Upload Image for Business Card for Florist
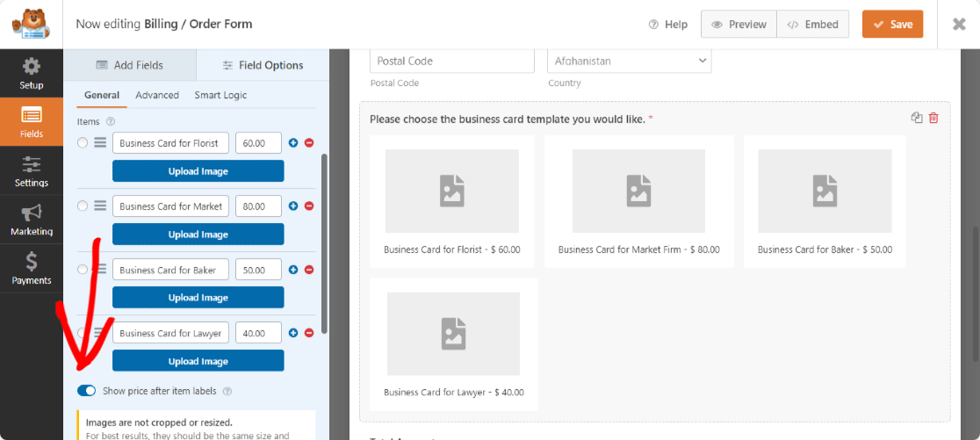The height and width of the screenshot is (440, 980). click(198, 171)
